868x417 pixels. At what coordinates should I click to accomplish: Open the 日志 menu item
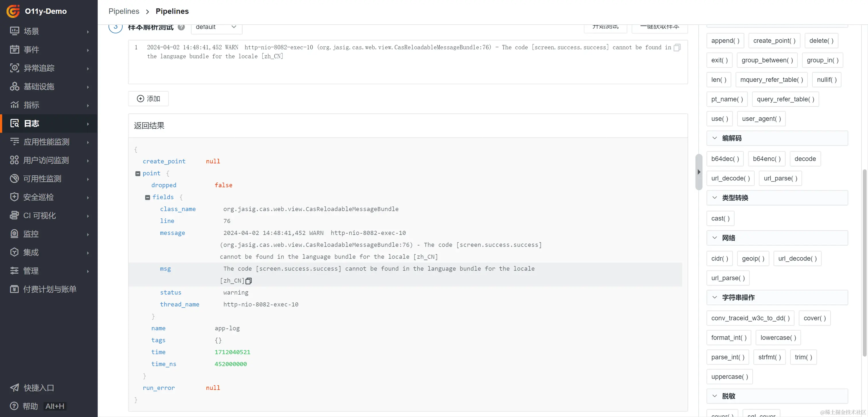coord(32,124)
